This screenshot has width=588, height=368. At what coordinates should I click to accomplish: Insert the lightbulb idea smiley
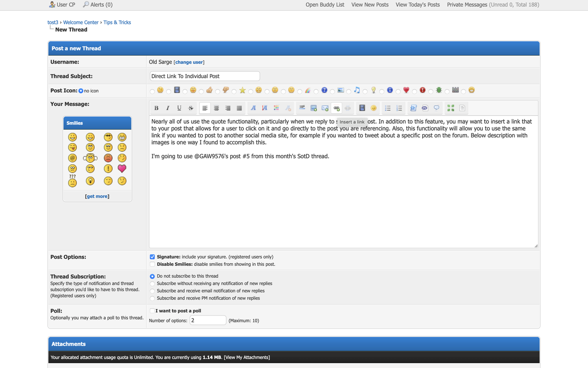(x=90, y=181)
